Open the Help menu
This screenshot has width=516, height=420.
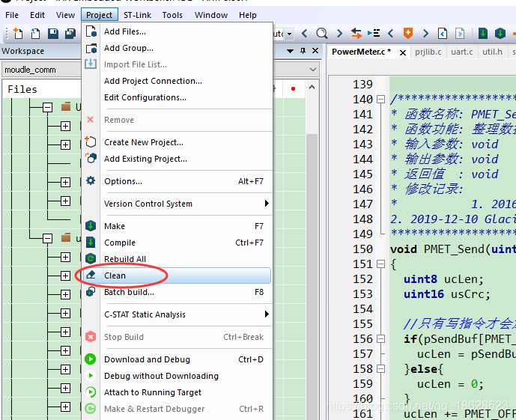[x=247, y=15]
